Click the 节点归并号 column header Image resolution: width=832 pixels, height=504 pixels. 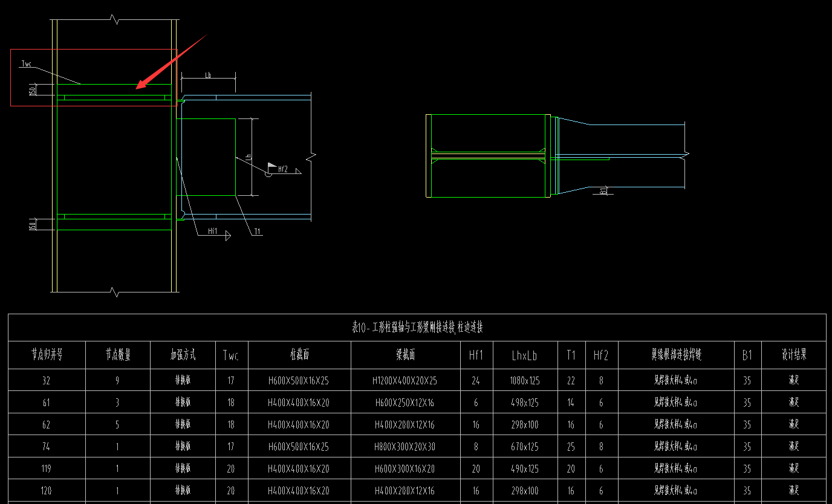point(47,355)
